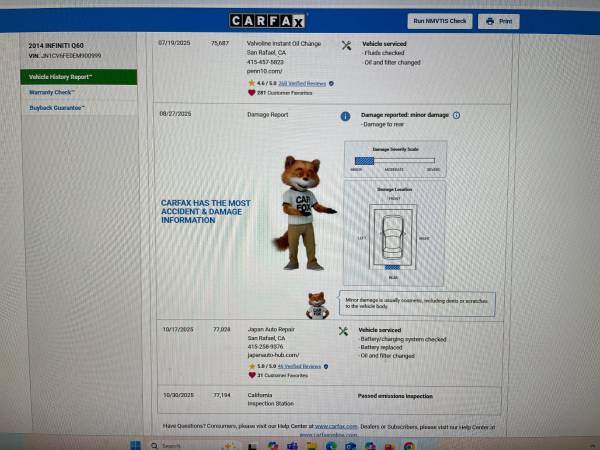Click the outlined info icon after minor damage
Screen dimensions: 600x450
(x=457, y=115)
